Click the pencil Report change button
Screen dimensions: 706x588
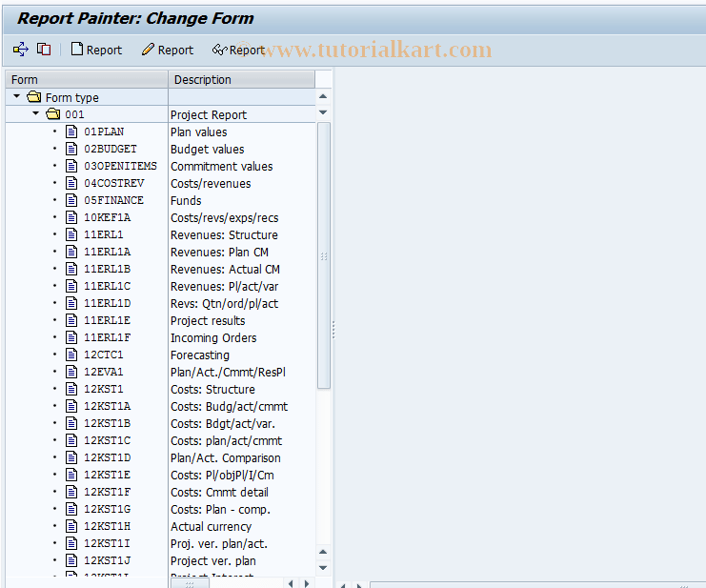(x=168, y=50)
